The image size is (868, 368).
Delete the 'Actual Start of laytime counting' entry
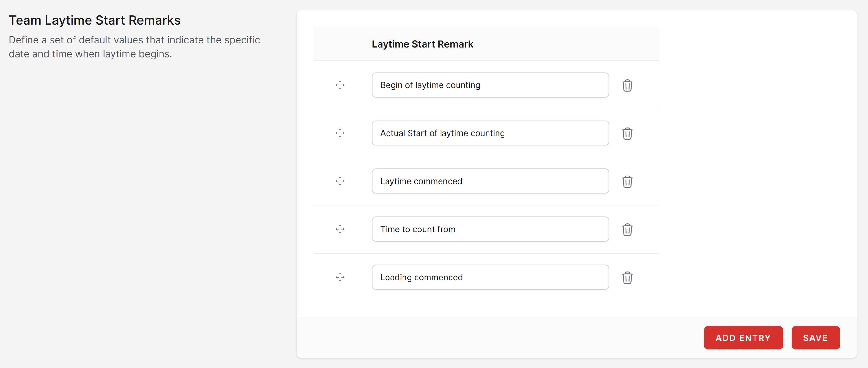point(627,133)
